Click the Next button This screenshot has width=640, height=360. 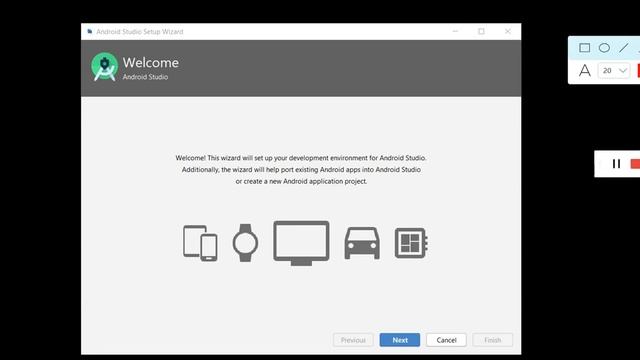(400, 340)
